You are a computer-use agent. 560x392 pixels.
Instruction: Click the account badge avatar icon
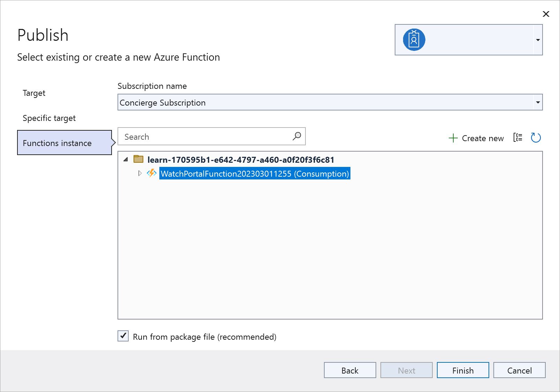click(414, 40)
